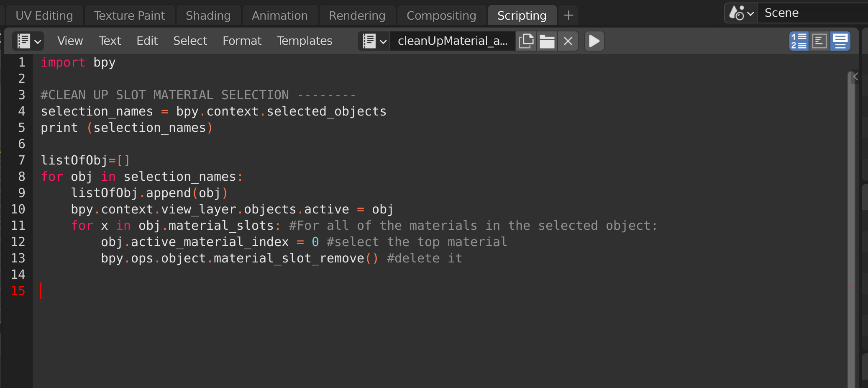Screen dimensions: 868x388
Task: Switch to Rendering workspace tab
Action: pyautogui.click(x=357, y=15)
